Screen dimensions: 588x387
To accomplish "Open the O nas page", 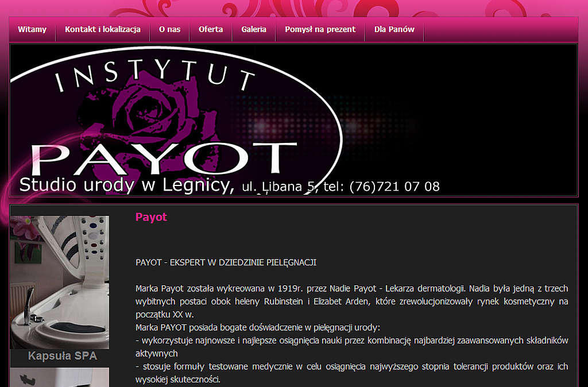I will [x=169, y=29].
